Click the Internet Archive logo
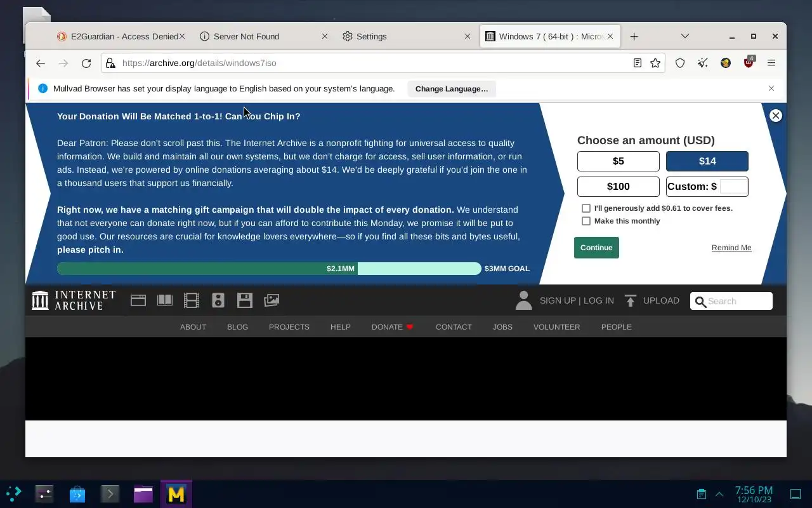812x508 pixels. 74,300
